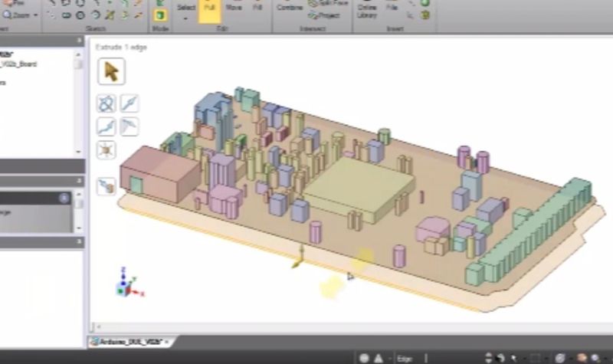This screenshot has height=364, width=613.
Task: Click the Scale Body tool guide icon
Action: [107, 149]
